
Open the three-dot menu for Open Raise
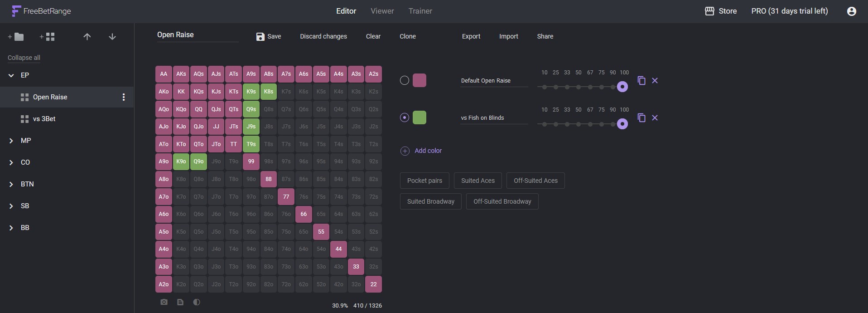(x=124, y=97)
